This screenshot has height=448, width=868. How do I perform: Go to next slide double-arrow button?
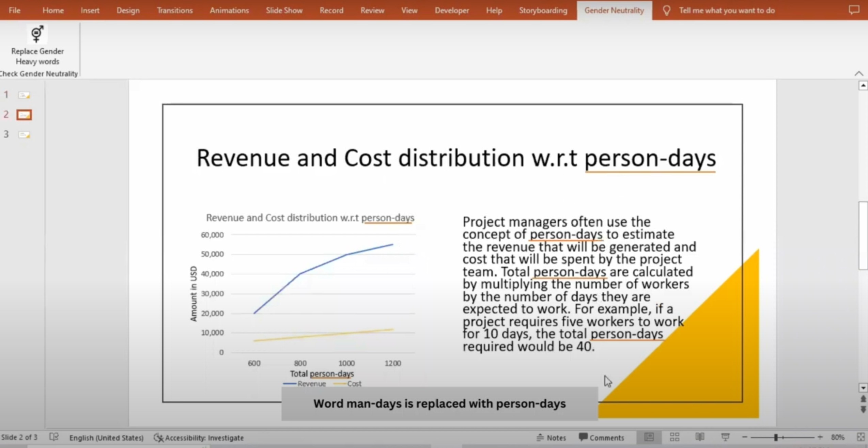coord(863,410)
